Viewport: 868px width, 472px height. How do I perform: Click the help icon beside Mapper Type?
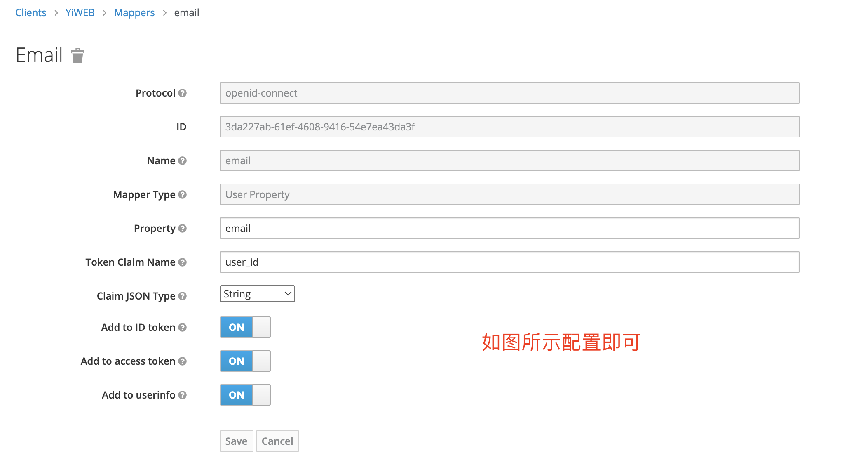click(x=183, y=195)
